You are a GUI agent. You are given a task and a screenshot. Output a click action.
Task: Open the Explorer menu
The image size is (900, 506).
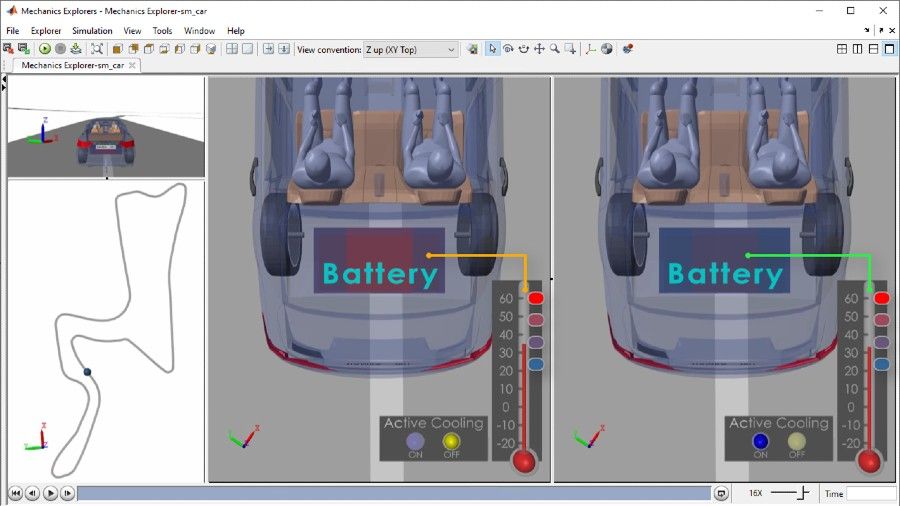(x=46, y=31)
